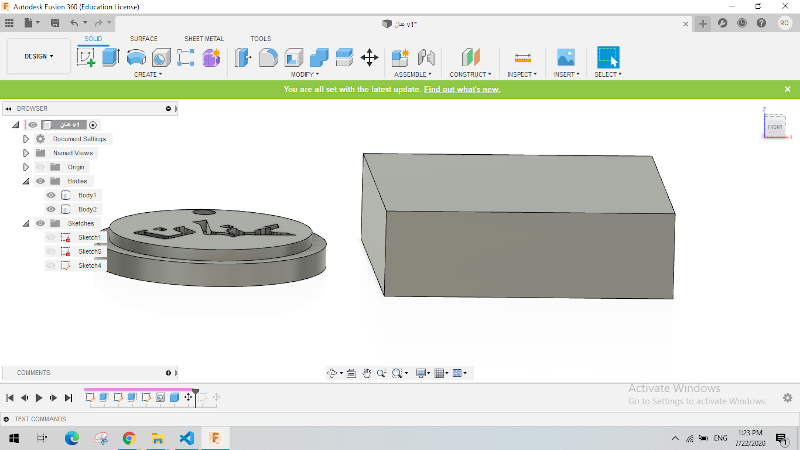Open the ASSEMBLE menu dropdown
The image size is (800, 450).
pos(412,74)
